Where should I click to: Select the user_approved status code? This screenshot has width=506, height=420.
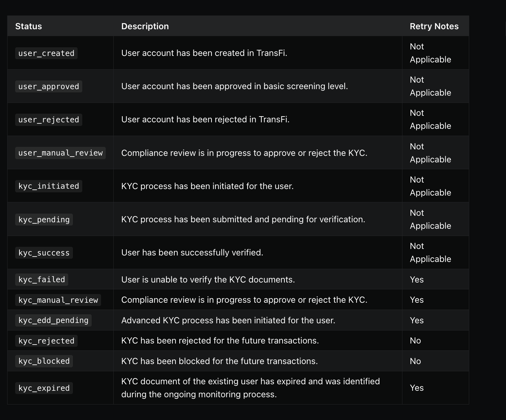point(49,86)
